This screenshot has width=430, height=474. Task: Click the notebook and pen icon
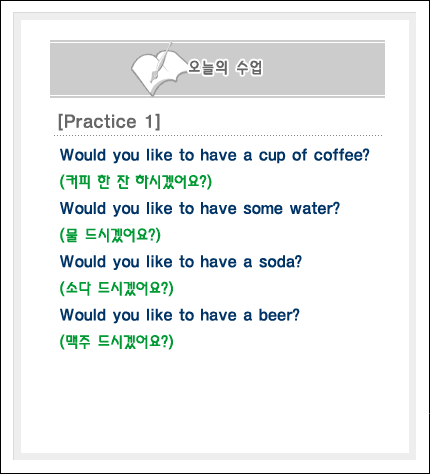click(157, 69)
